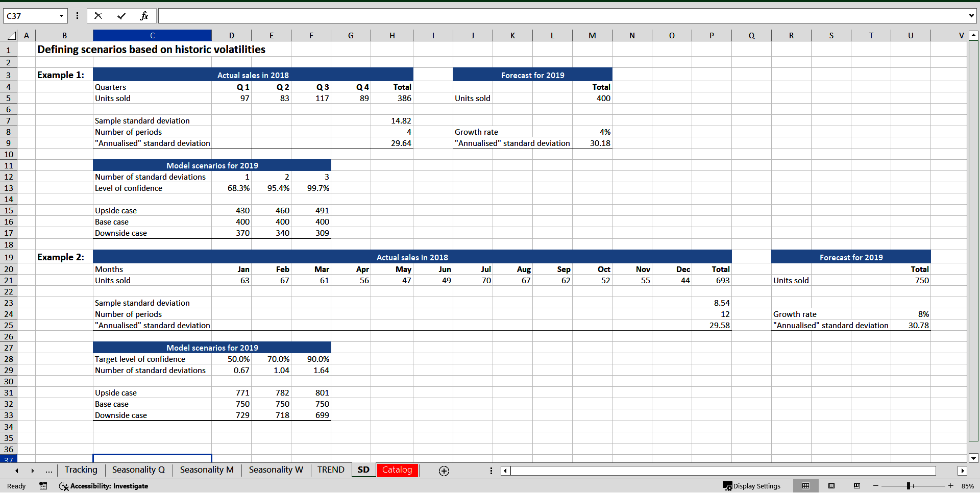Image resolution: width=980 pixels, height=493 pixels.
Task: Open the Insert Function fx dialog
Action: click(144, 16)
